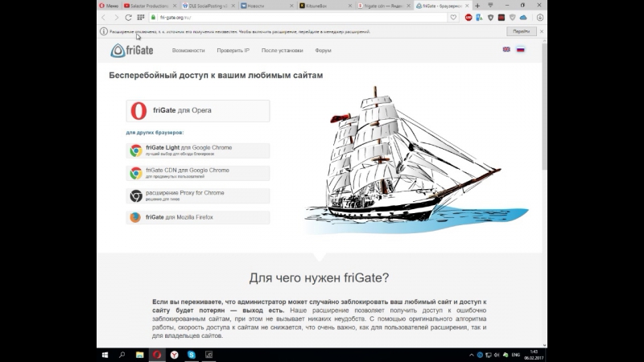Screen dimensions: 644x362
Task: Open the Windows Start menu
Action: coord(105,355)
